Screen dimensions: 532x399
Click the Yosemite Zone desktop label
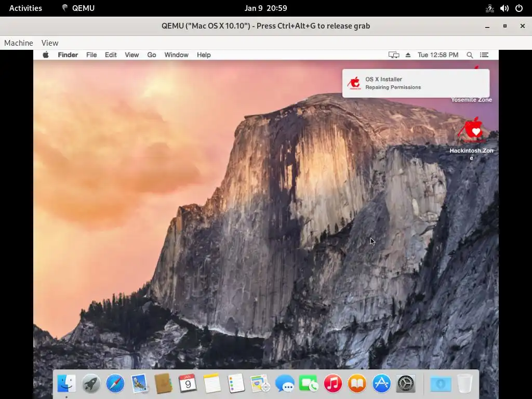coord(471,100)
